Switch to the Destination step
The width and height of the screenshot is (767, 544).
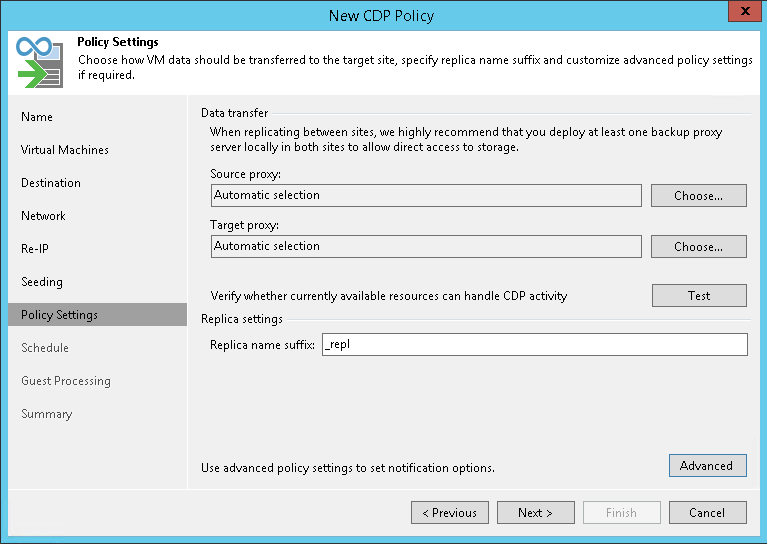pyautogui.click(x=51, y=183)
